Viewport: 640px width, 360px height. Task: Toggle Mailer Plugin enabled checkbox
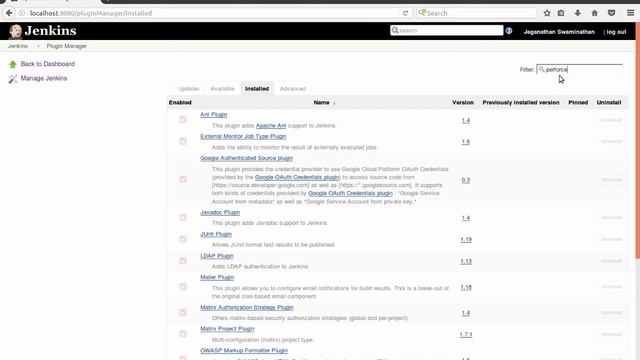(x=183, y=287)
